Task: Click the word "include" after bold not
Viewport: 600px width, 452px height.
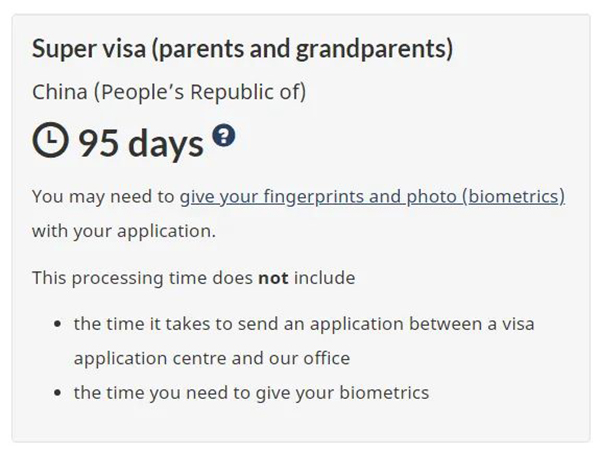Action: 324,277
